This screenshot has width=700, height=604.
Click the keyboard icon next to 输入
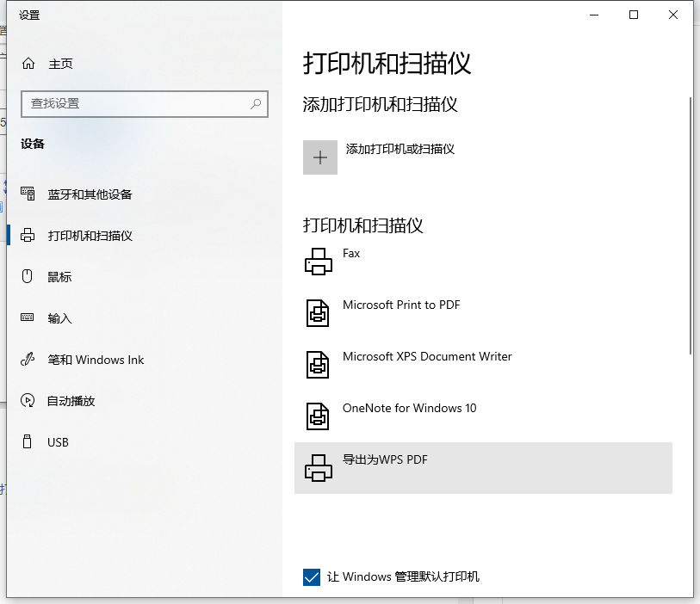29,318
